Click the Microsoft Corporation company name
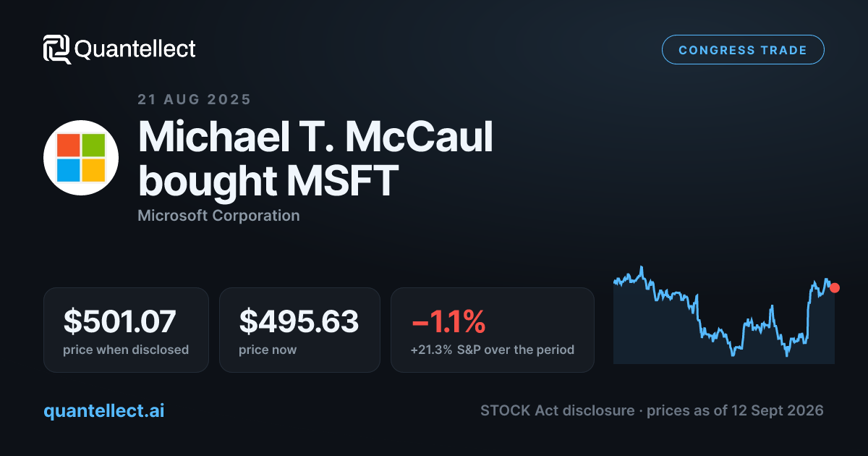 point(218,215)
